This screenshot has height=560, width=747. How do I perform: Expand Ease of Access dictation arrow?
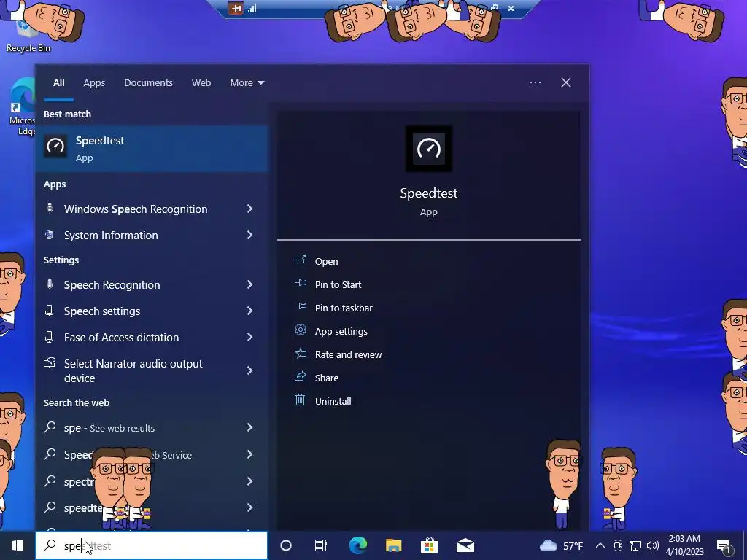pyautogui.click(x=249, y=337)
